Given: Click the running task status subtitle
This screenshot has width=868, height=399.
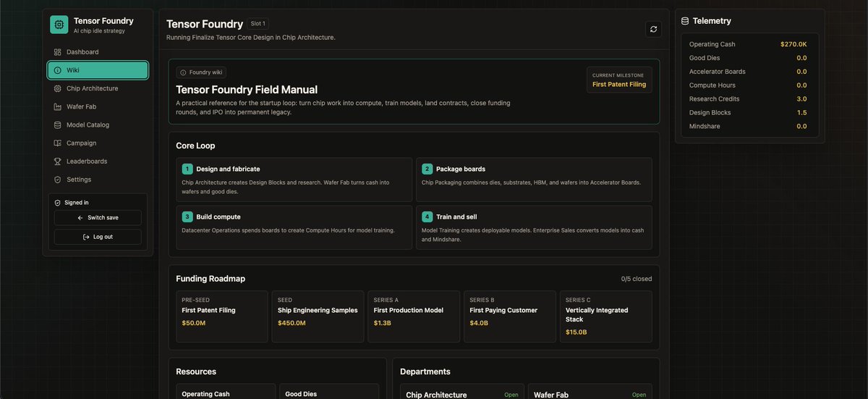Looking at the screenshot, I should [251, 37].
